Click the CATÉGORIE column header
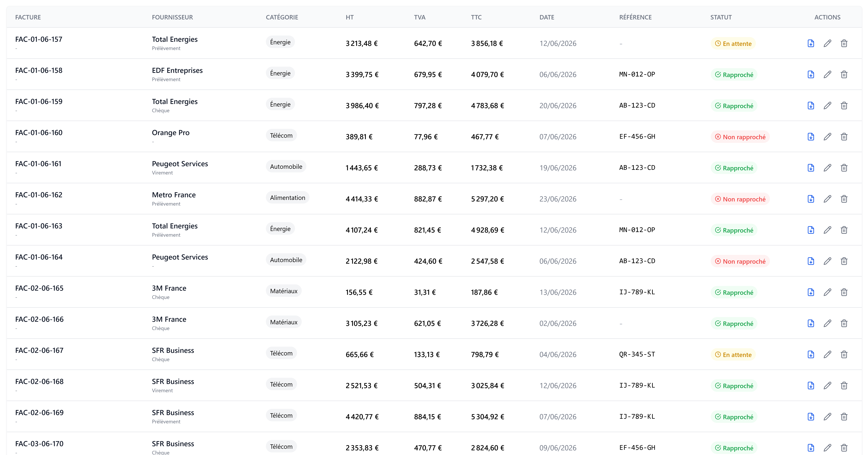 pos(282,17)
